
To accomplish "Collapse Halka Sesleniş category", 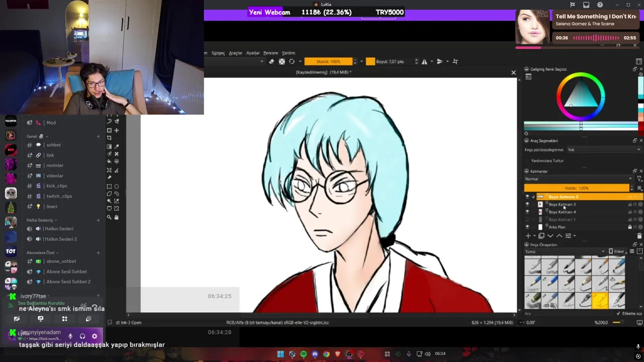I will click(42, 220).
